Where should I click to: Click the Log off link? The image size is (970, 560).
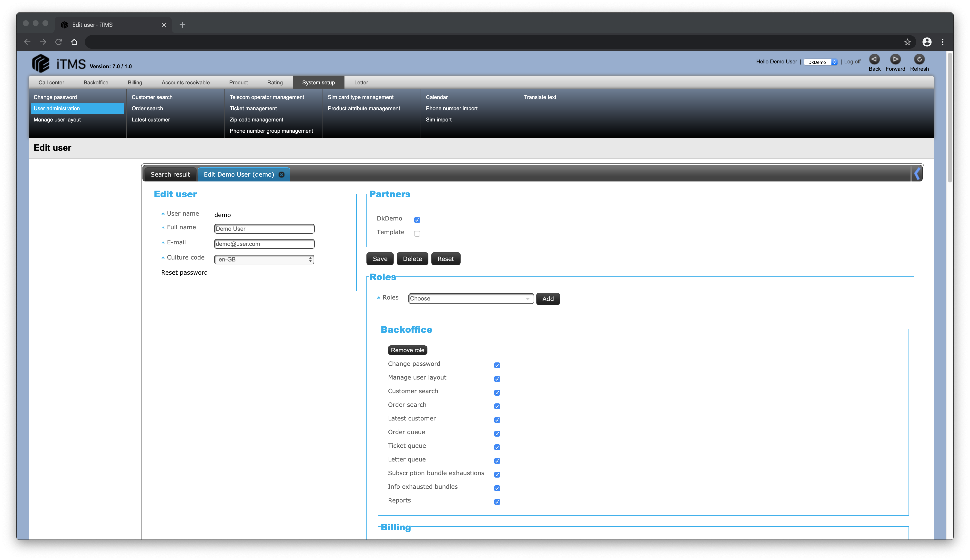click(852, 62)
